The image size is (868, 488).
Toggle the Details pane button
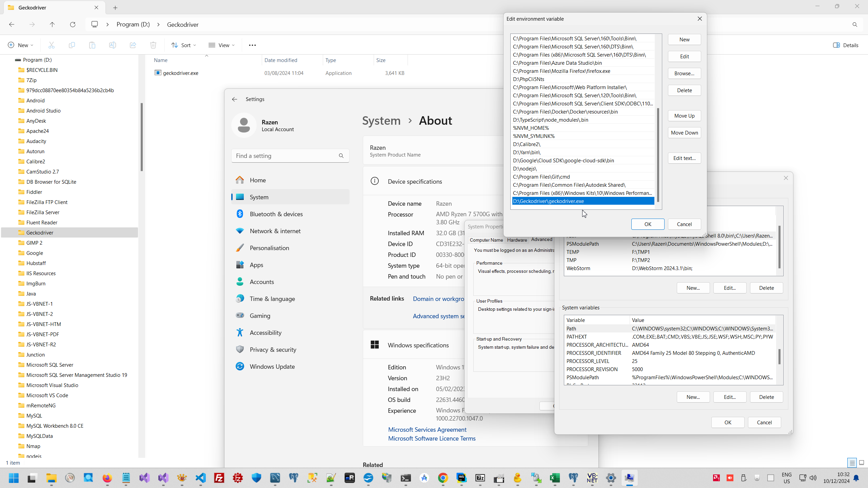click(x=846, y=45)
